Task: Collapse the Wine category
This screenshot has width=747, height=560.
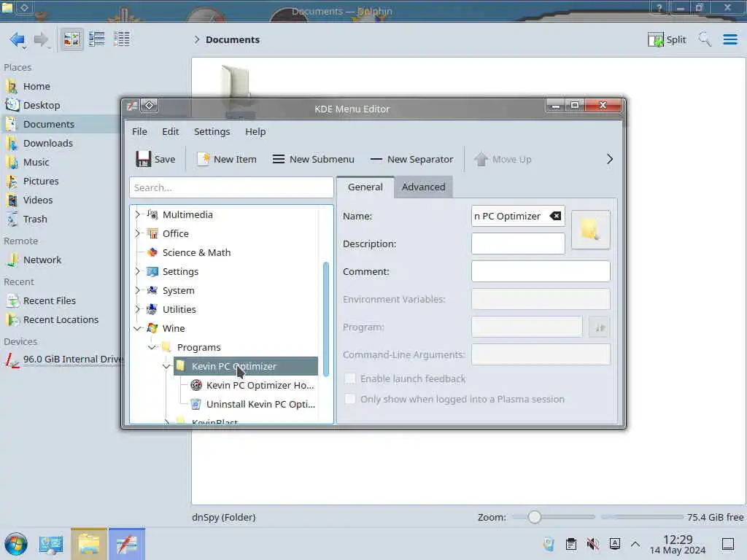Action: pyautogui.click(x=138, y=329)
